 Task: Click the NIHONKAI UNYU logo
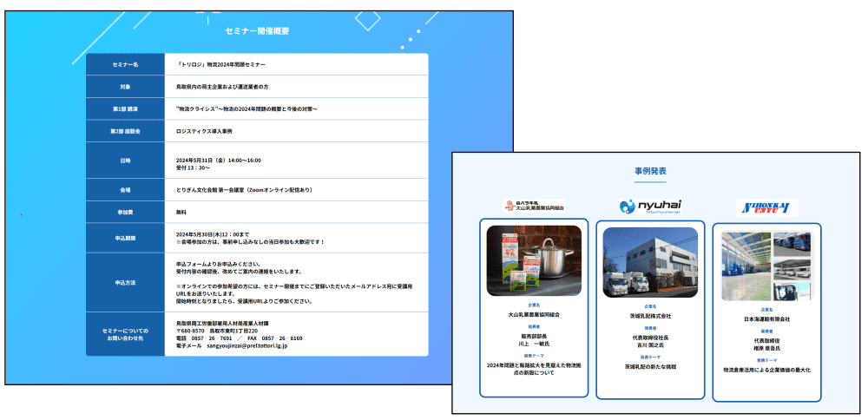(766, 207)
